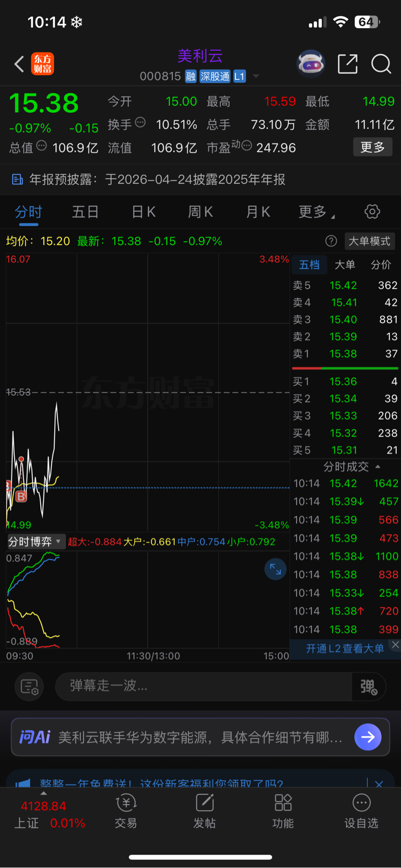This screenshot has width=401, height=868.
Task: Switch to 月K chart tab
Action: [258, 212]
